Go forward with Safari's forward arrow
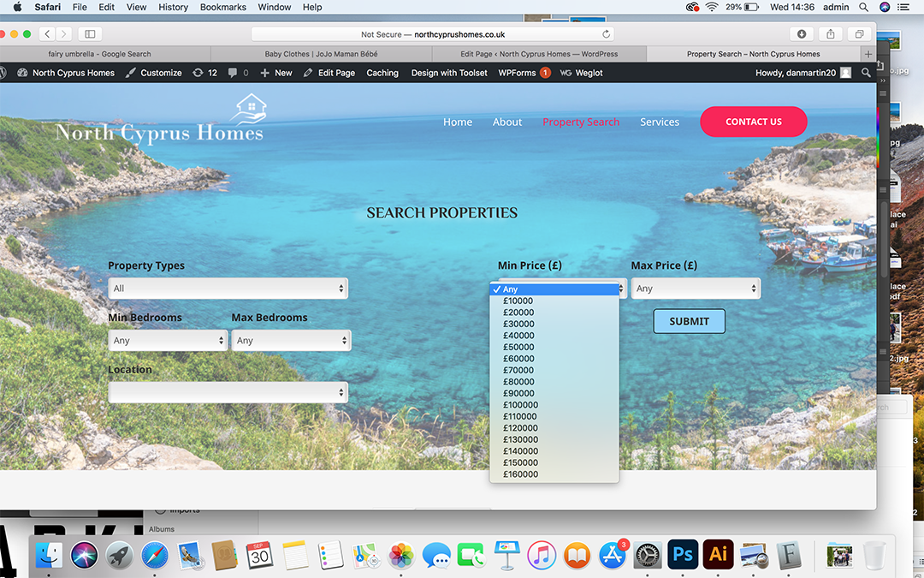Image resolution: width=924 pixels, height=578 pixels. (x=63, y=34)
